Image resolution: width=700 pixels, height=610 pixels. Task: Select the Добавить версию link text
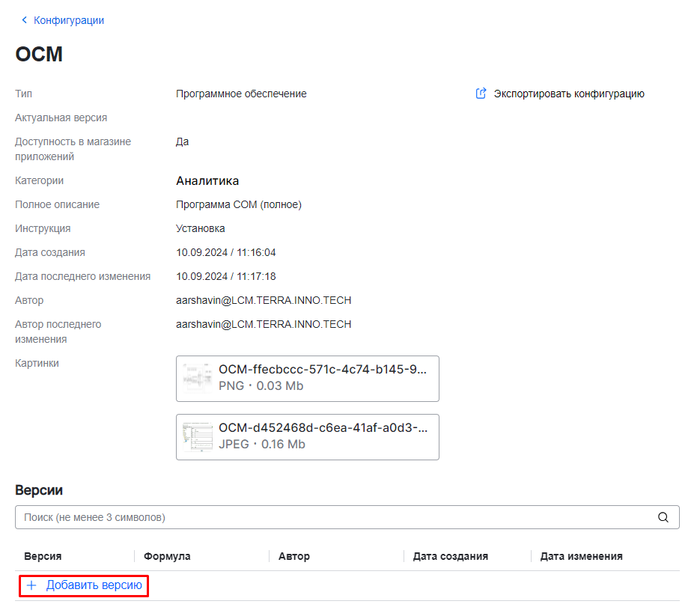tap(94, 585)
